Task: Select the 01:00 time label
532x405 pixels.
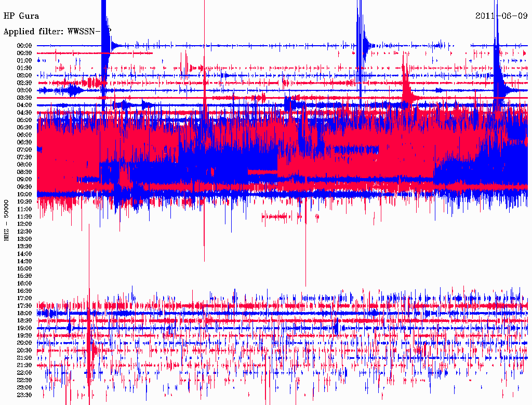Action: pyautogui.click(x=24, y=60)
